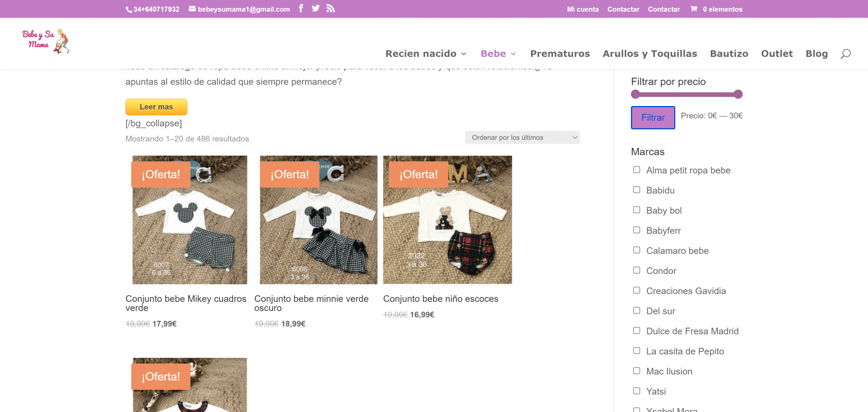The image size is (868, 412).
Task: Click the email bebeysumama1@gmail.com
Action: coord(239,9)
